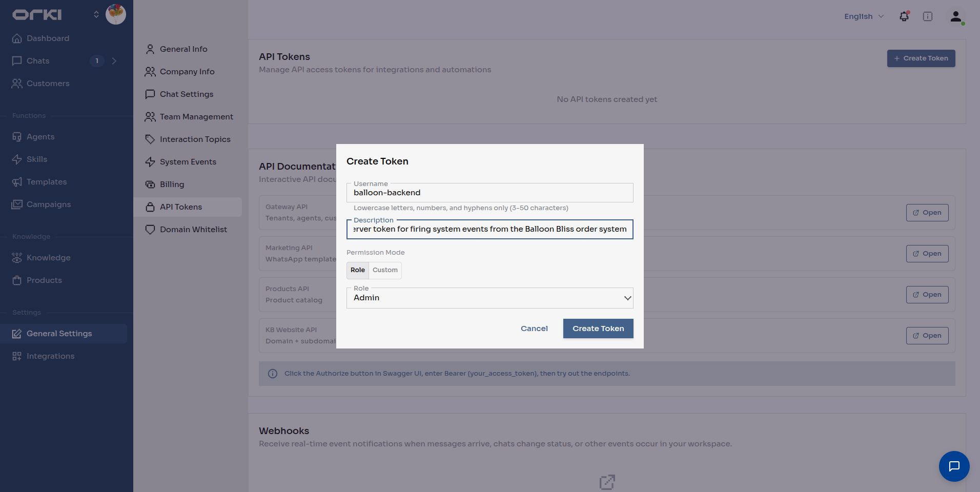Open Chats in the sidebar
Screen dimensions: 980x492
(x=38, y=61)
